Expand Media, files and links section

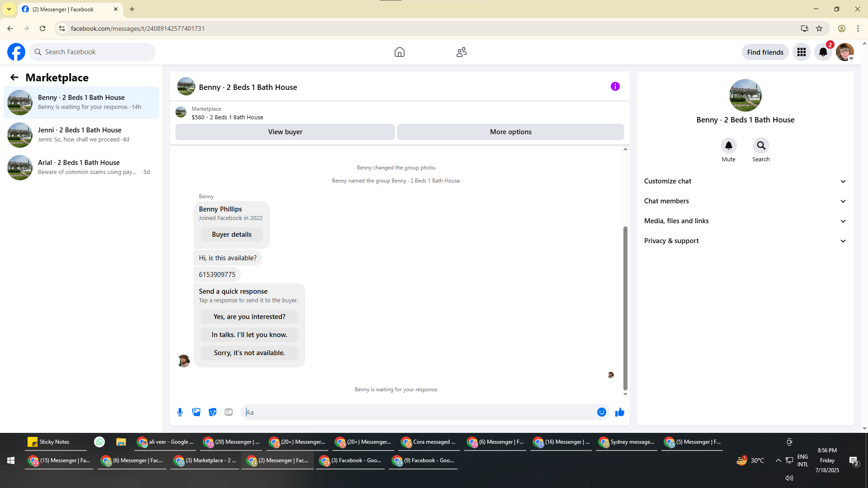point(745,221)
